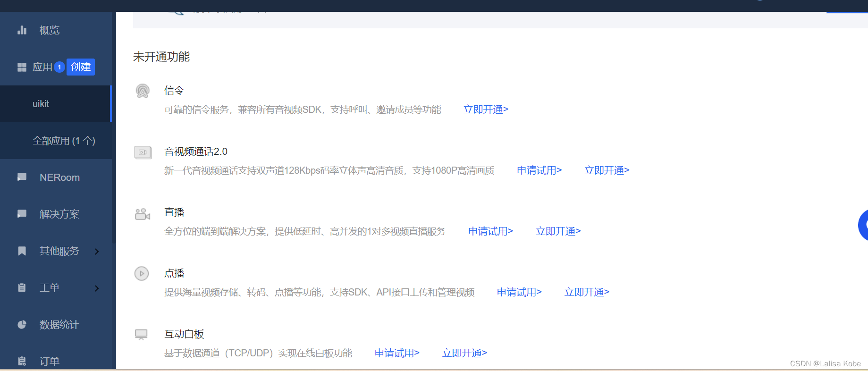
Task: Click the NERoom chat icon
Action: pos(22,177)
